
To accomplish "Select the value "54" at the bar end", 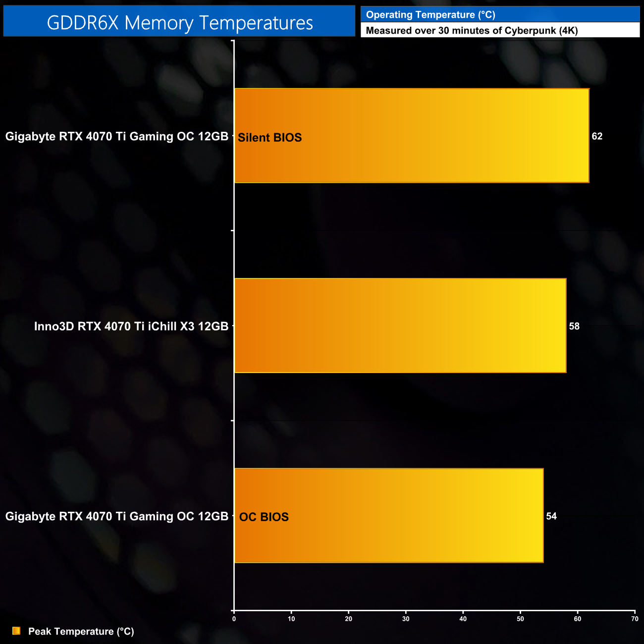I will point(551,516).
